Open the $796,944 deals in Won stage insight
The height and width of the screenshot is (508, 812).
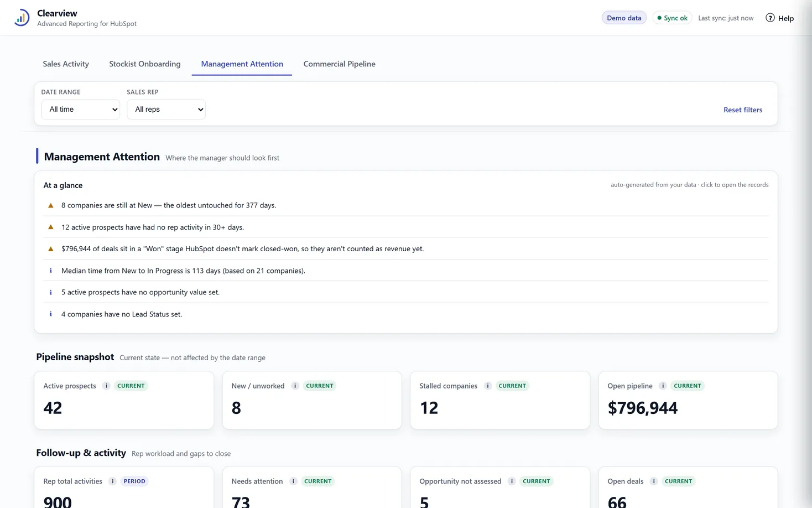click(x=406, y=249)
